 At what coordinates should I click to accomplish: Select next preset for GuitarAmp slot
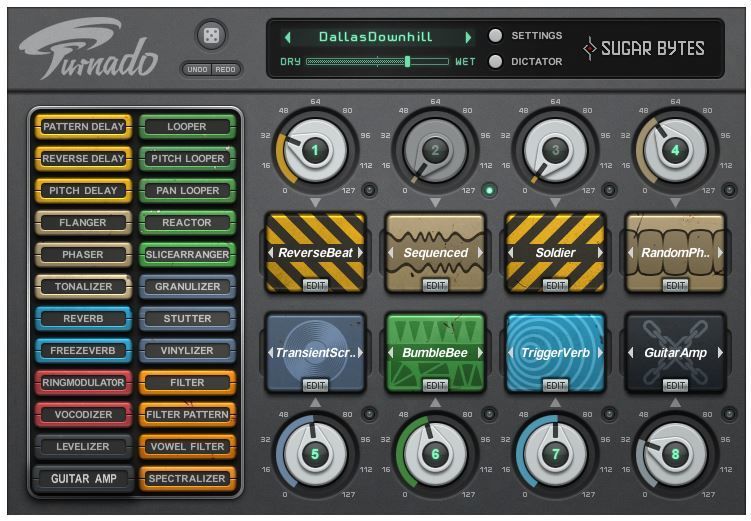pos(720,352)
